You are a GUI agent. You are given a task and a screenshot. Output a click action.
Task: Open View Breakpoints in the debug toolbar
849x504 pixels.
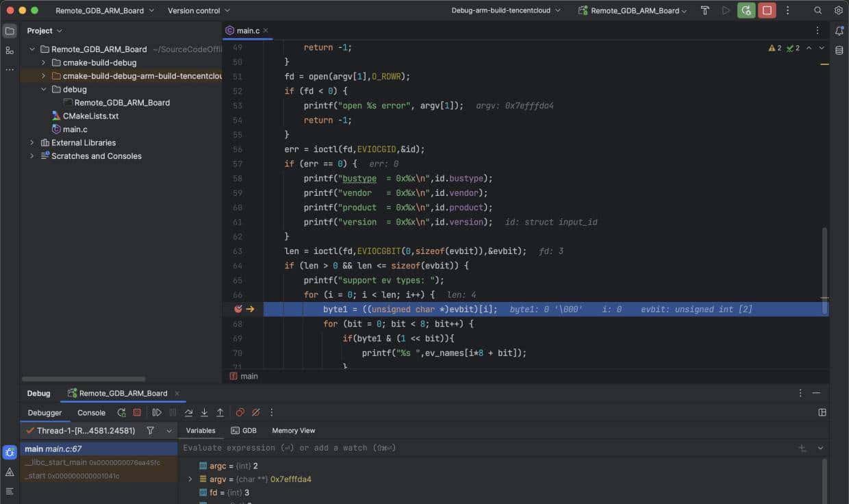(x=240, y=412)
